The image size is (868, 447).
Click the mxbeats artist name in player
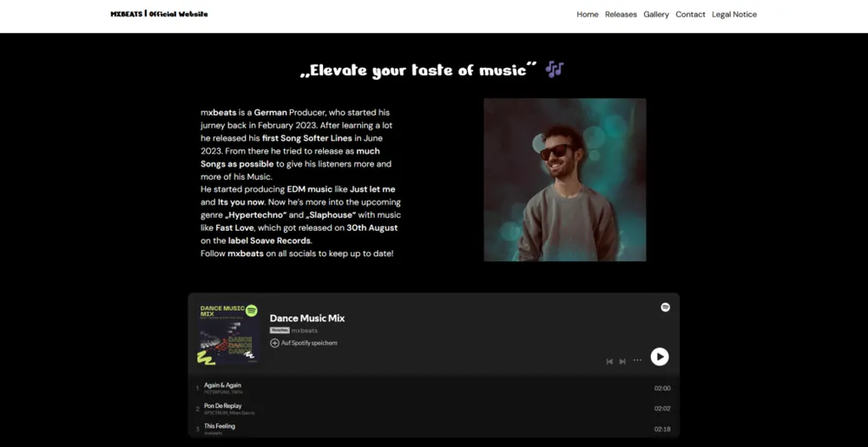click(x=305, y=331)
